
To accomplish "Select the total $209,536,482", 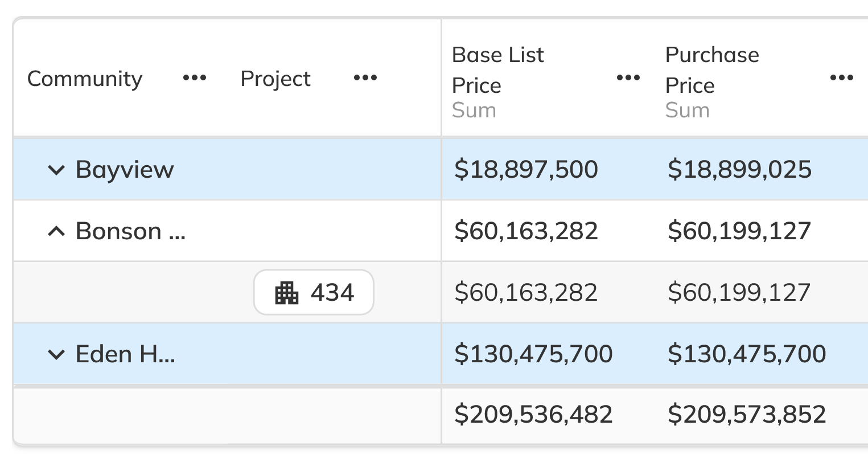I will [x=534, y=415].
